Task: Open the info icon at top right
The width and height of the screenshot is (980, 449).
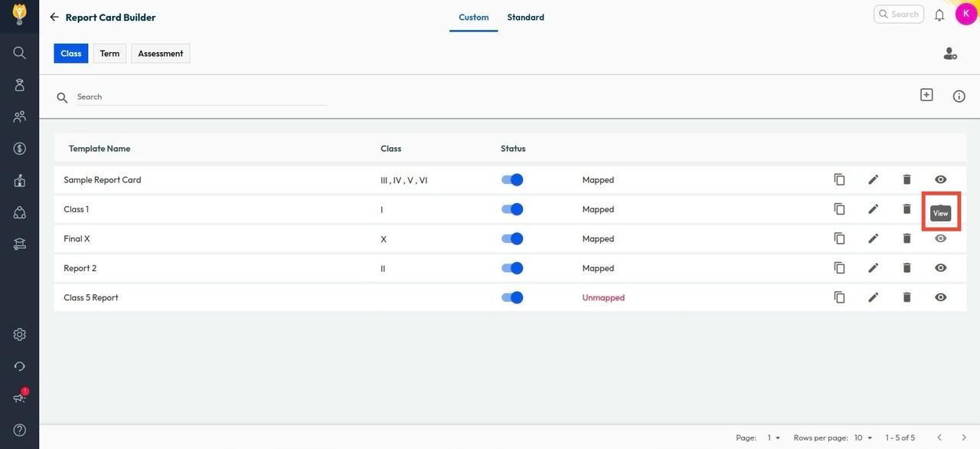Action: tap(959, 96)
